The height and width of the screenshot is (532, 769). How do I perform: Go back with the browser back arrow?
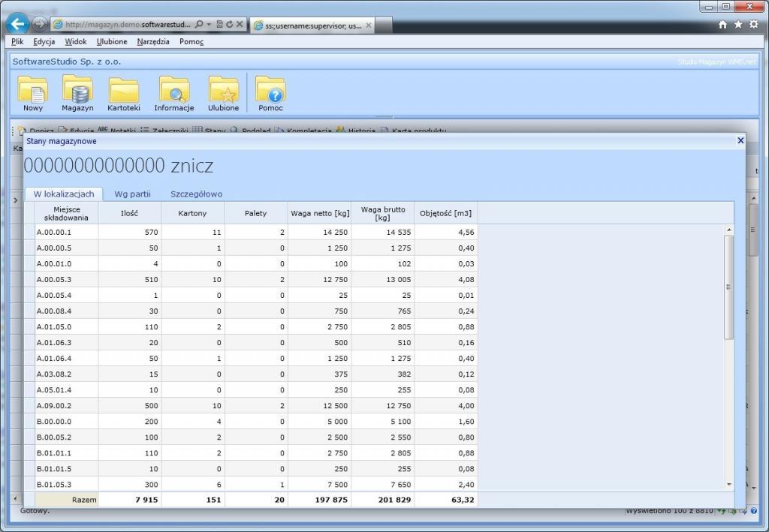17,24
